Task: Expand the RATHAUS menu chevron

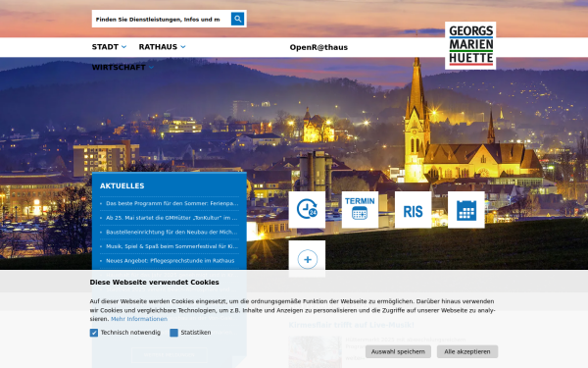Action: pyautogui.click(x=183, y=47)
